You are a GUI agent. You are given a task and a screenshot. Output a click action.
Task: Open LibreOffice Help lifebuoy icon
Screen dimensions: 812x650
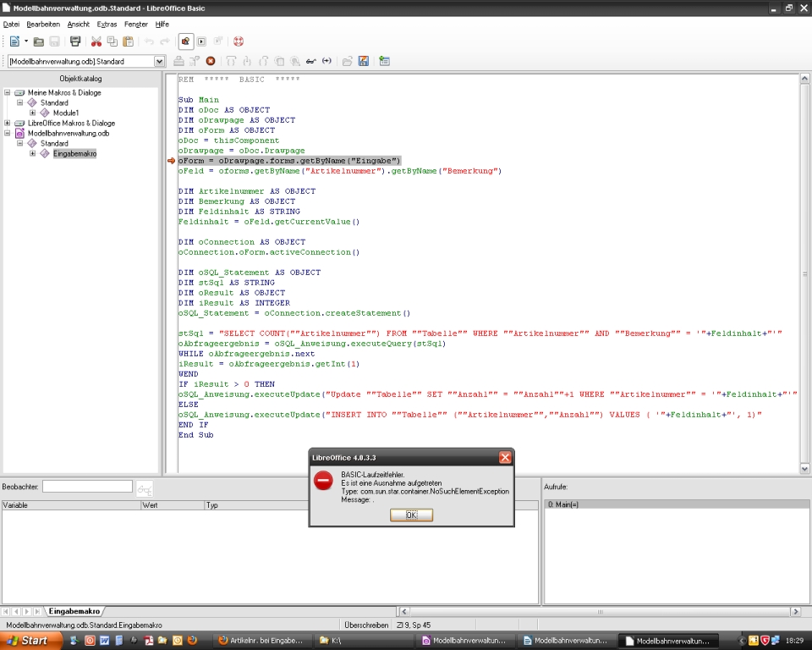coord(239,41)
